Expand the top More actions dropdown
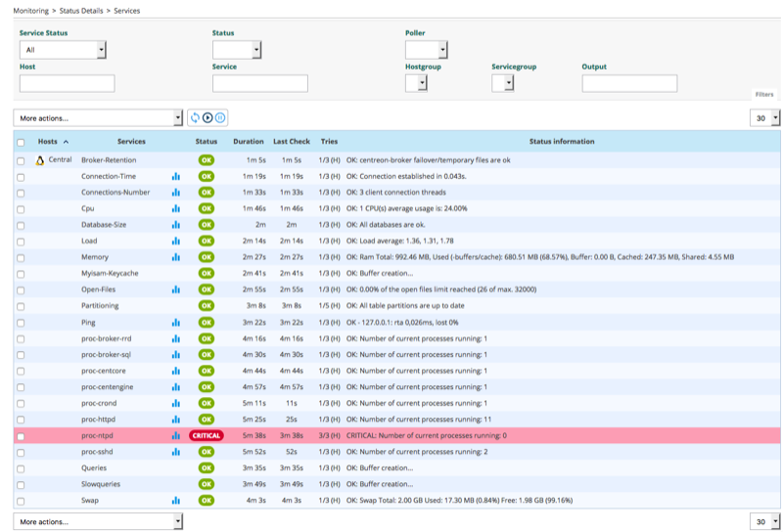This screenshot has height=532, width=783. (x=98, y=118)
